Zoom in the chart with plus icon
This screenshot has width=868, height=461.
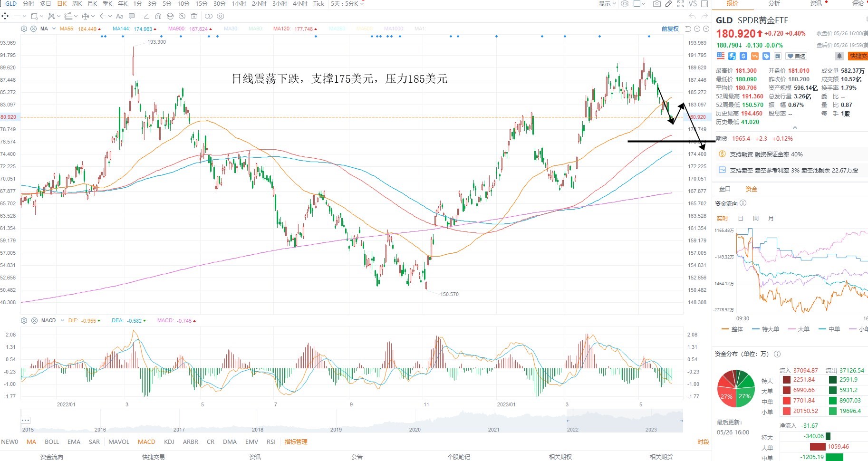pos(706,29)
